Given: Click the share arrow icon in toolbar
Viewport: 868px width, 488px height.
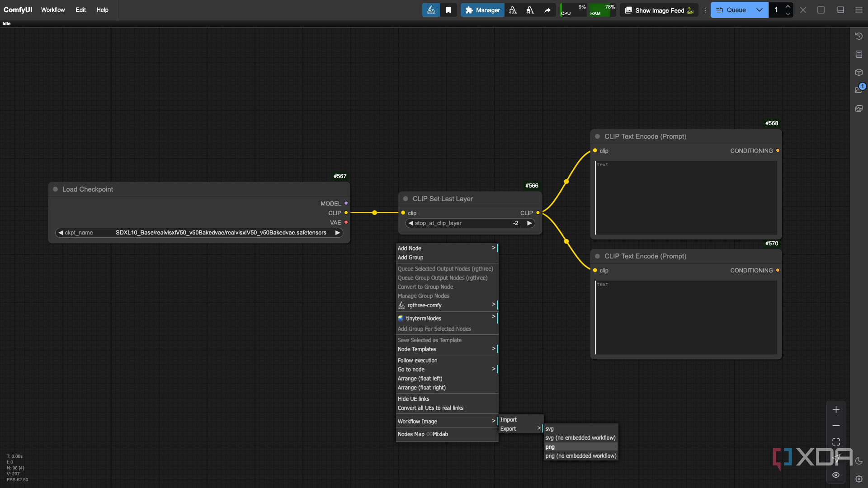Looking at the screenshot, I should click(547, 10).
